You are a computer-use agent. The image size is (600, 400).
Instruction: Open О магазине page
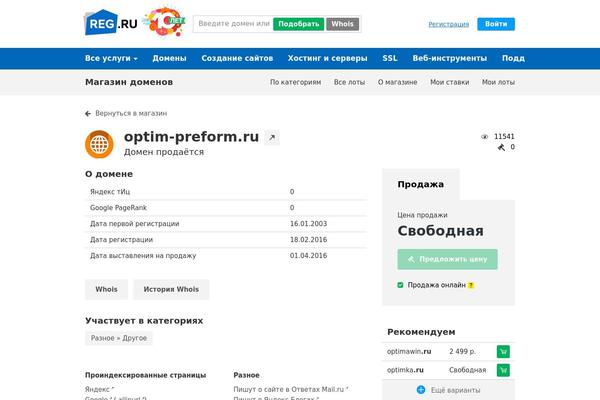pos(398,82)
